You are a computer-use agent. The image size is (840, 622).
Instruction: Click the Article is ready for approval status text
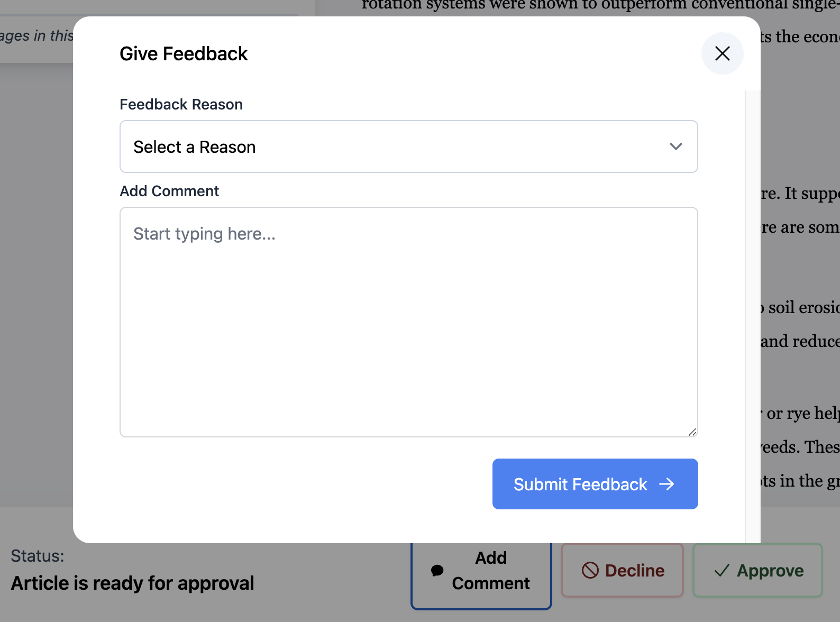(x=132, y=583)
